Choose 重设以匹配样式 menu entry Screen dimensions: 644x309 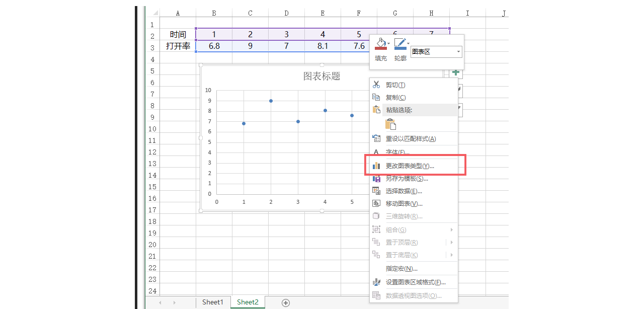[410, 139]
